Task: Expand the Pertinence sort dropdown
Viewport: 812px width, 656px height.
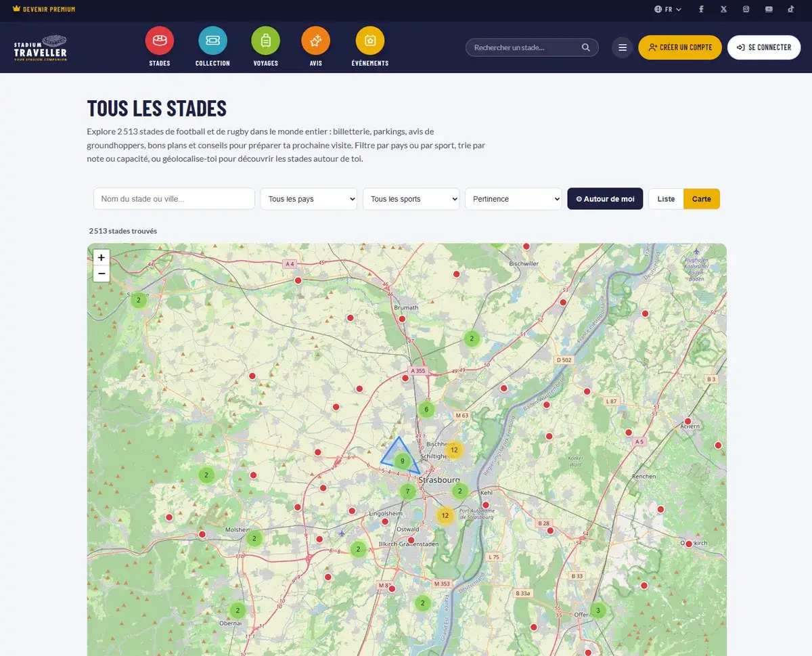Action: click(x=513, y=199)
